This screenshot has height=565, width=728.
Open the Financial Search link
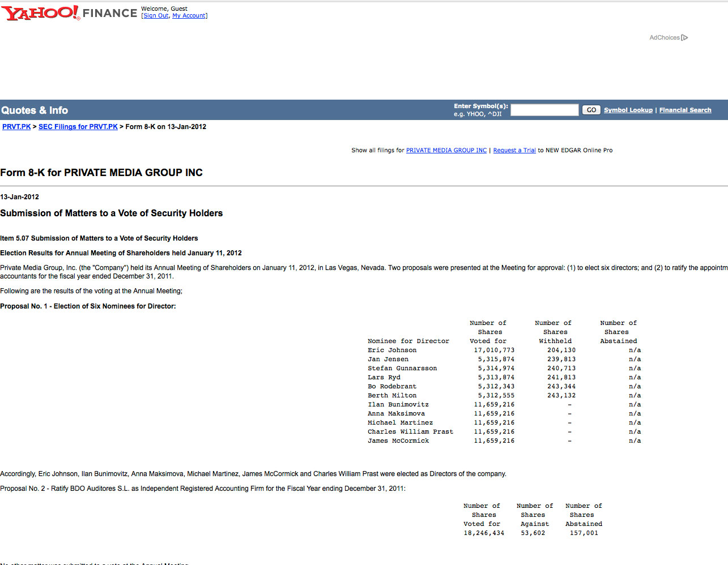point(685,110)
